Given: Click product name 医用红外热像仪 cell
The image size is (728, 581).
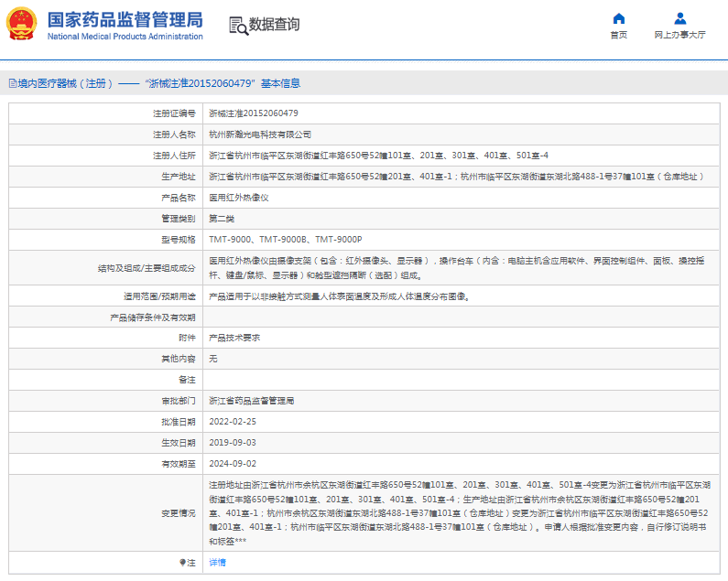Looking at the screenshot, I should coord(238,198).
